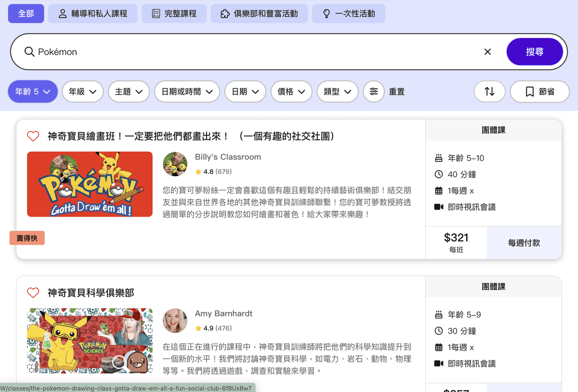Clear the search text with X icon

[487, 52]
